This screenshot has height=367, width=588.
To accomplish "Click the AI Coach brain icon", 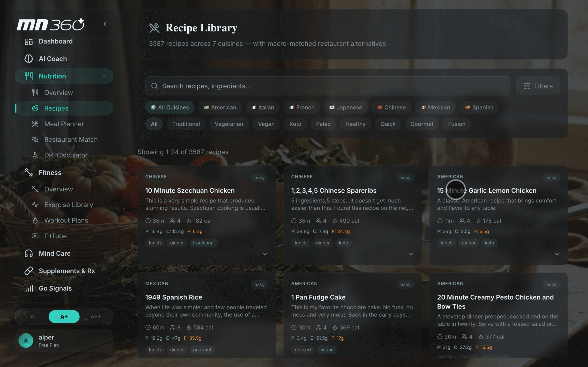I will tap(28, 59).
